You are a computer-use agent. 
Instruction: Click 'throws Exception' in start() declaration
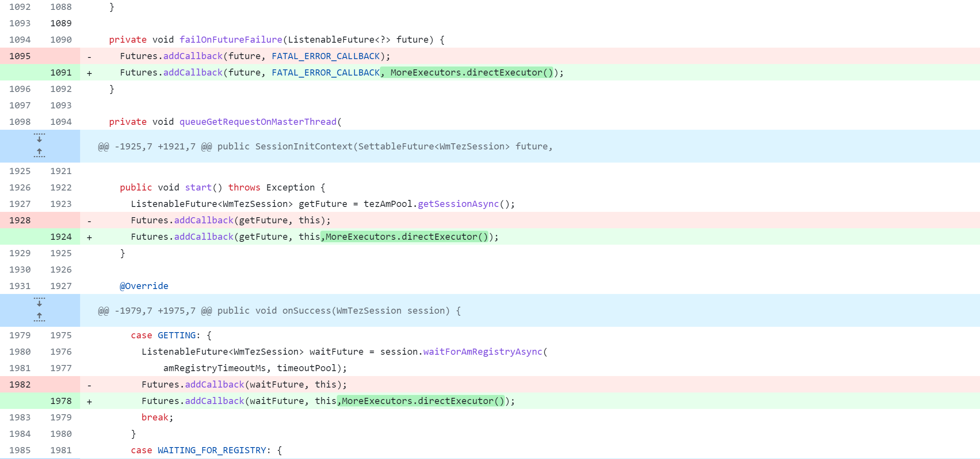click(x=271, y=187)
